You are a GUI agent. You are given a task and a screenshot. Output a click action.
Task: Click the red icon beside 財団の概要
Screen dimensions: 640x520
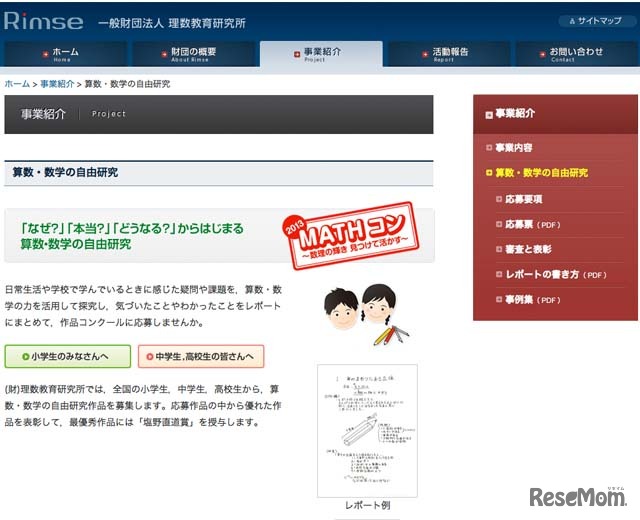tap(164, 54)
